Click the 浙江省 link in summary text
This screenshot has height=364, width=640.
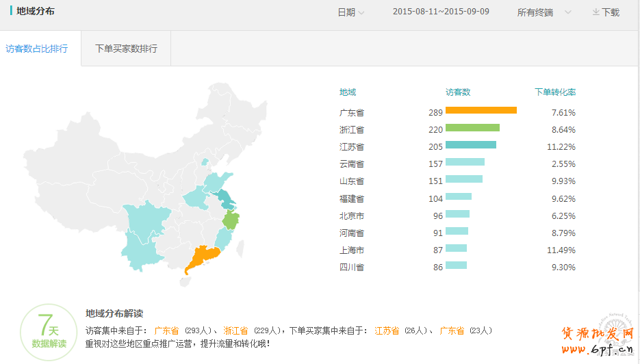pyautogui.click(x=235, y=330)
